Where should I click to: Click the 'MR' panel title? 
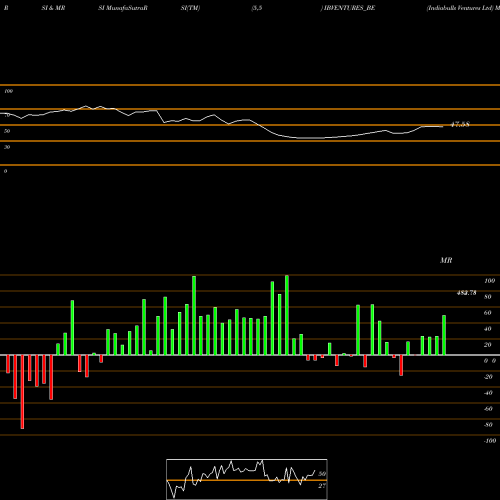[446, 260]
